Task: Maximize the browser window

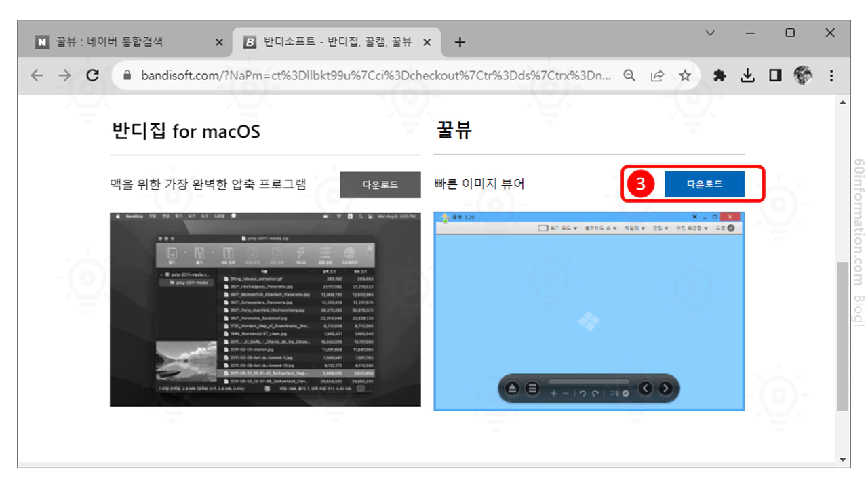Action: coord(790,33)
